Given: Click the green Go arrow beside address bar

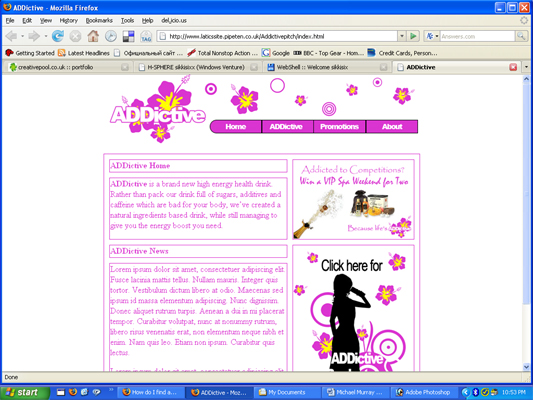Looking at the screenshot, I should coord(413,36).
